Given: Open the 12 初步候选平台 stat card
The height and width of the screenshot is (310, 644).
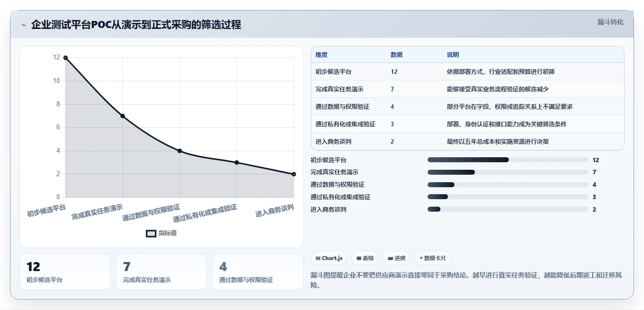Looking at the screenshot, I should (65, 272).
